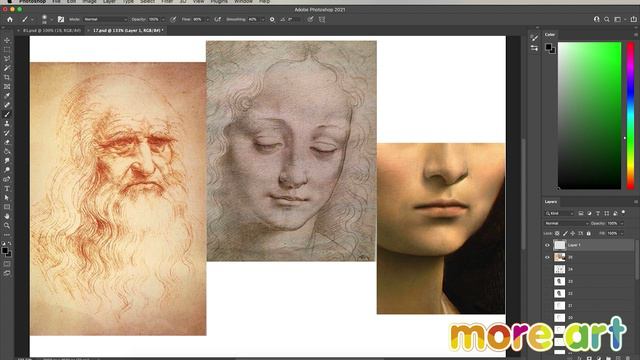Hide Layer 1 using its eye icon
640x360 pixels.
click(x=547, y=245)
